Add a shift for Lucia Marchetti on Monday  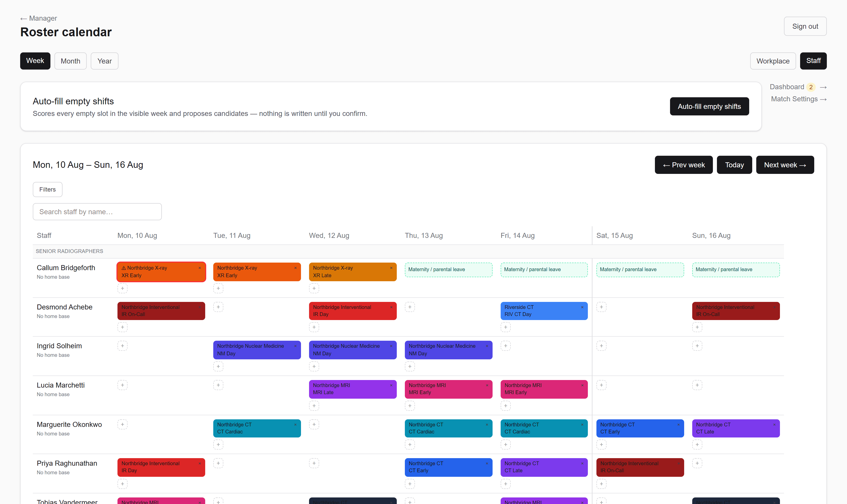click(122, 385)
